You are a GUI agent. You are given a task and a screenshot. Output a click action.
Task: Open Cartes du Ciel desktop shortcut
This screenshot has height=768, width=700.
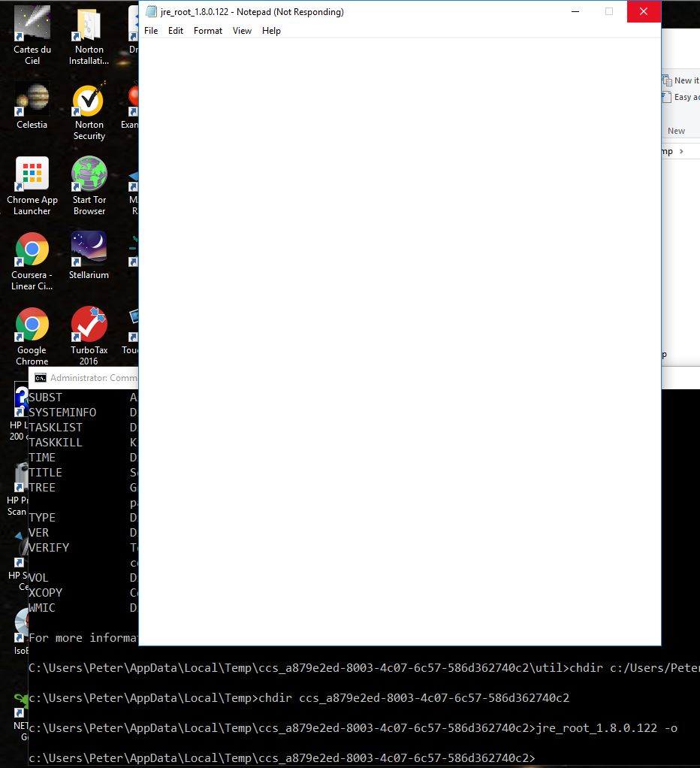click(32, 35)
